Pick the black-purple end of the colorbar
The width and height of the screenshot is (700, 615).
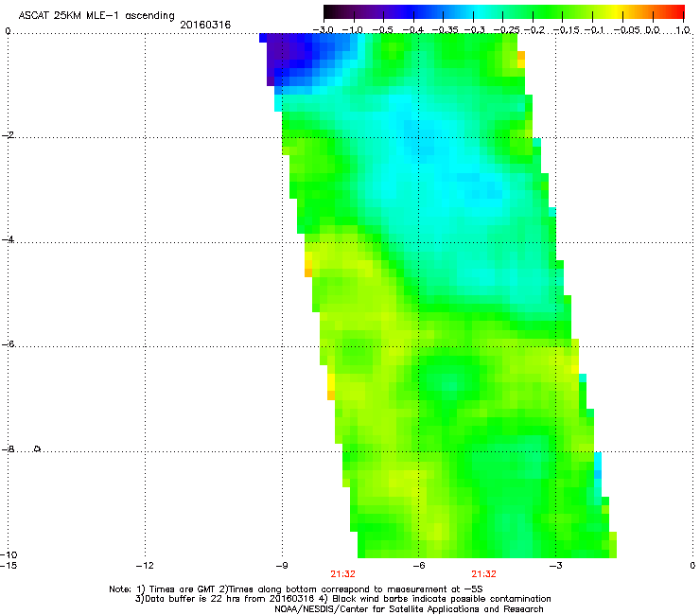pyautogui.click(x=333, y=12)
